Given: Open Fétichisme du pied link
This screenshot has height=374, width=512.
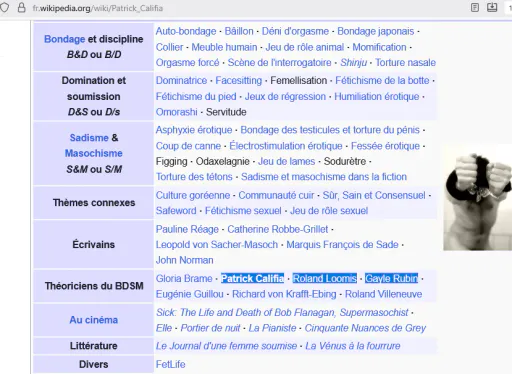Looking at the screenshot, I should coord(196,97).
